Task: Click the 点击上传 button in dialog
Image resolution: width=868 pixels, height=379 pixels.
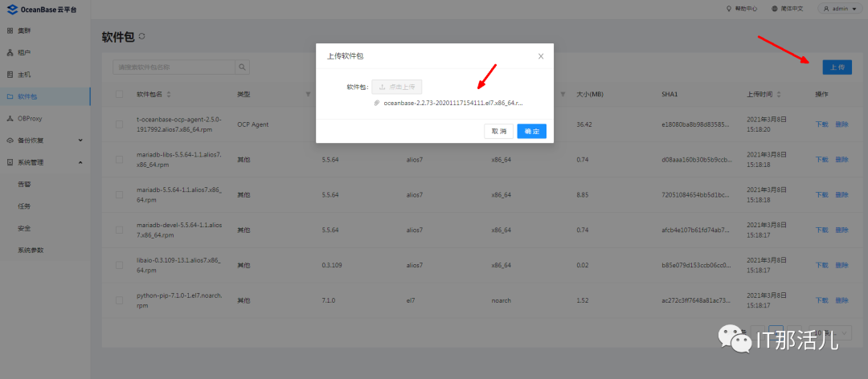Action: click(397, 87)
